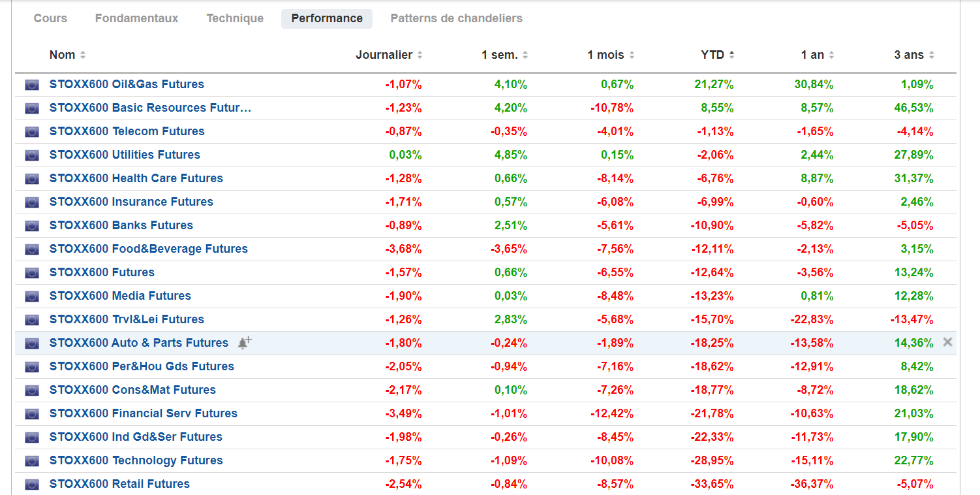This screenshot has height=495, width=980.
Task: Sort using the 1 an arrows
Action: 831,56
